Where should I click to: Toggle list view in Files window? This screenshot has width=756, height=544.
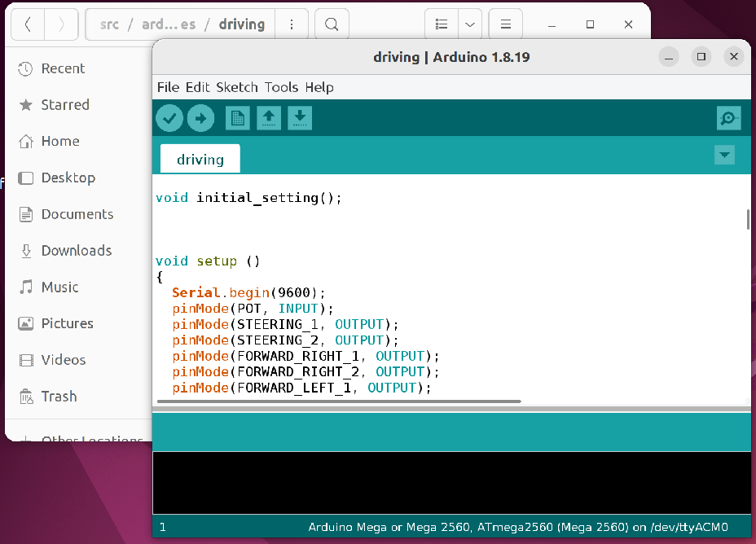442,24
